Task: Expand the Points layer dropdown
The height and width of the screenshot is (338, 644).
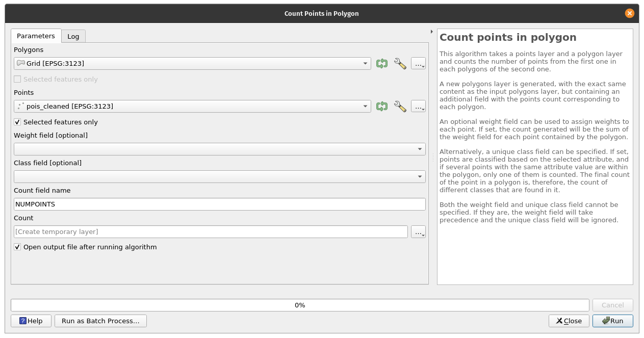Action: tap(365, 107)
